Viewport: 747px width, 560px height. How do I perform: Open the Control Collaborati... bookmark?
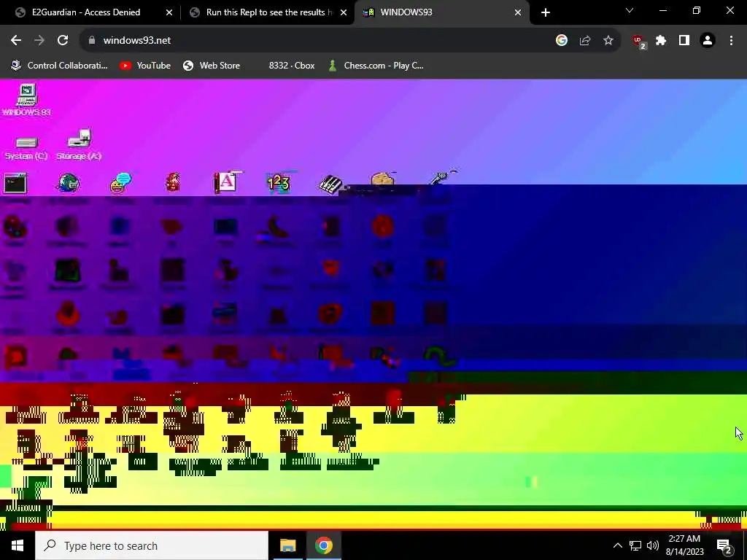tap(60, 66)
